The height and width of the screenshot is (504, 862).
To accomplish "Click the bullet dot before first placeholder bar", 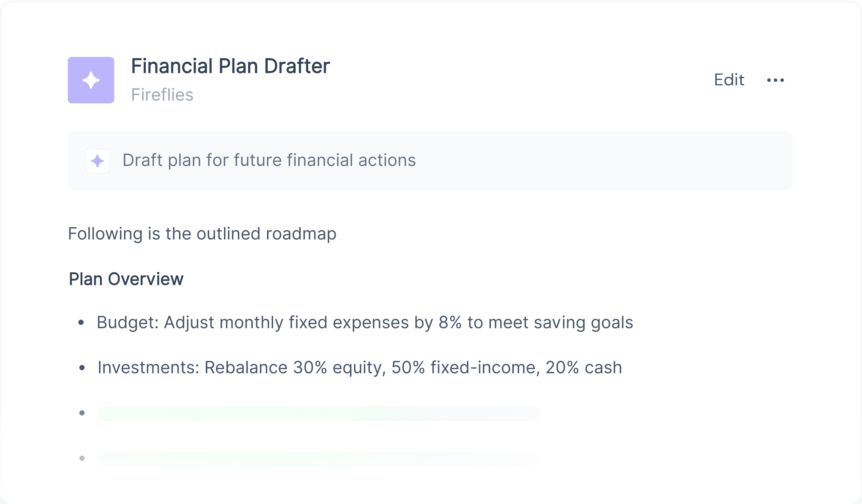I will click(82, 413).
